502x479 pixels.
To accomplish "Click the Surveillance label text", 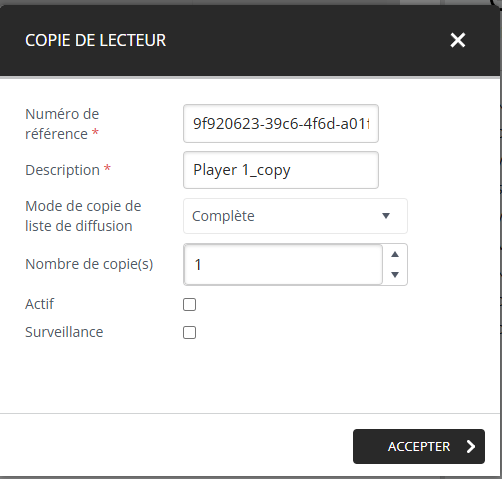I will 64,332.
